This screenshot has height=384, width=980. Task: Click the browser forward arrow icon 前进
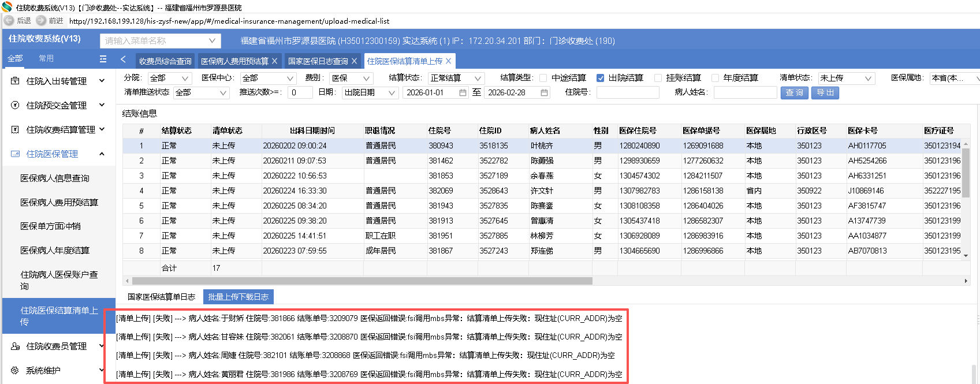(x=41, y=20)
